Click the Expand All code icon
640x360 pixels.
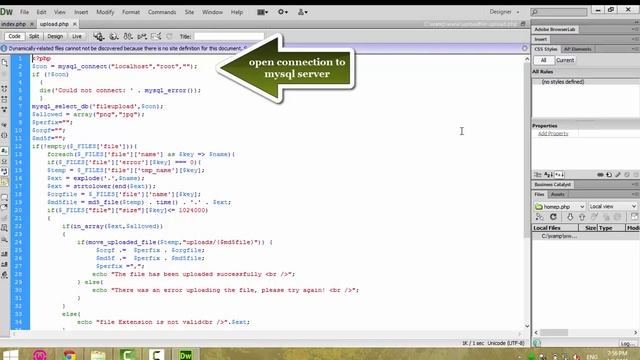4,109
